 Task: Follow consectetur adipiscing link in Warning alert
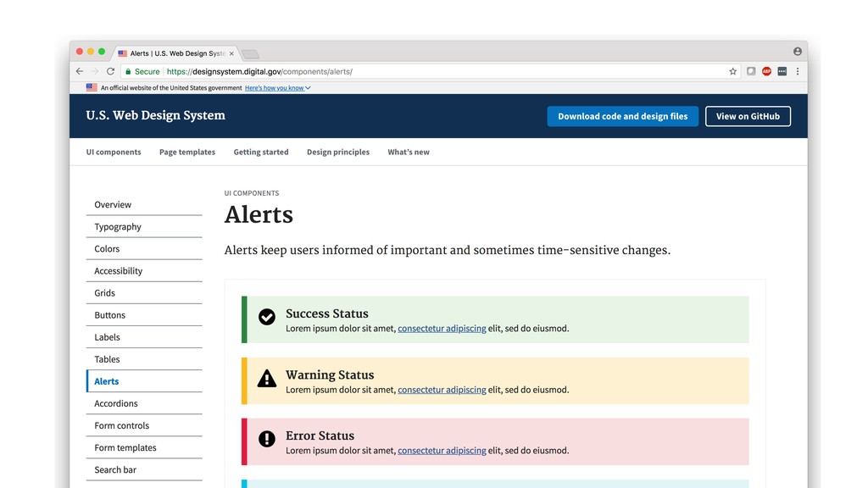coord(442,390)
